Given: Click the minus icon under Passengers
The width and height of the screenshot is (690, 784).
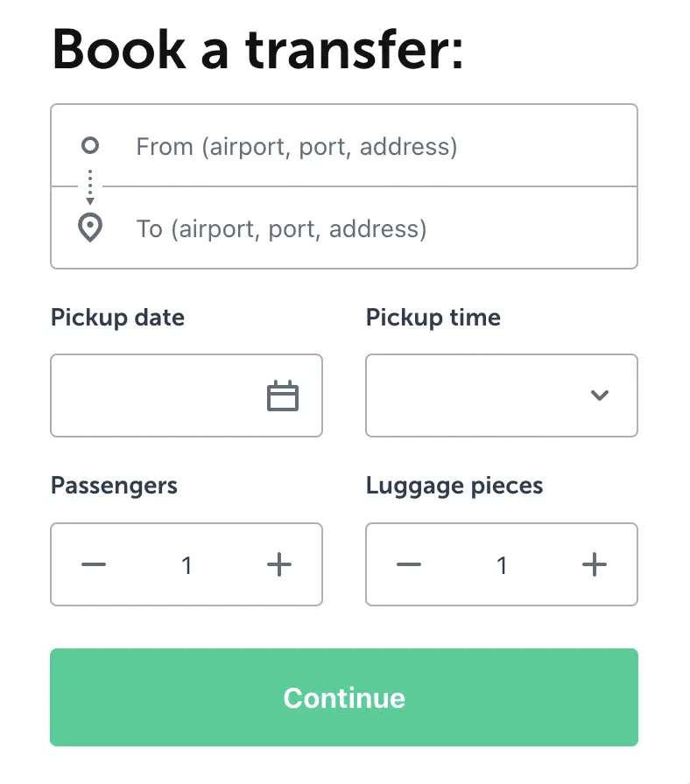Looking at the screenshot, I should pos(93,564).
